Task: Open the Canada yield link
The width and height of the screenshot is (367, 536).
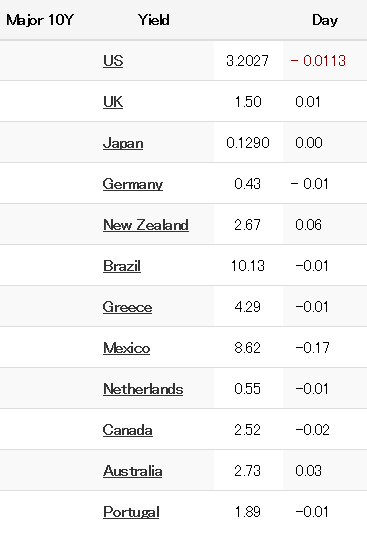Action: click(x=127, y=430)
